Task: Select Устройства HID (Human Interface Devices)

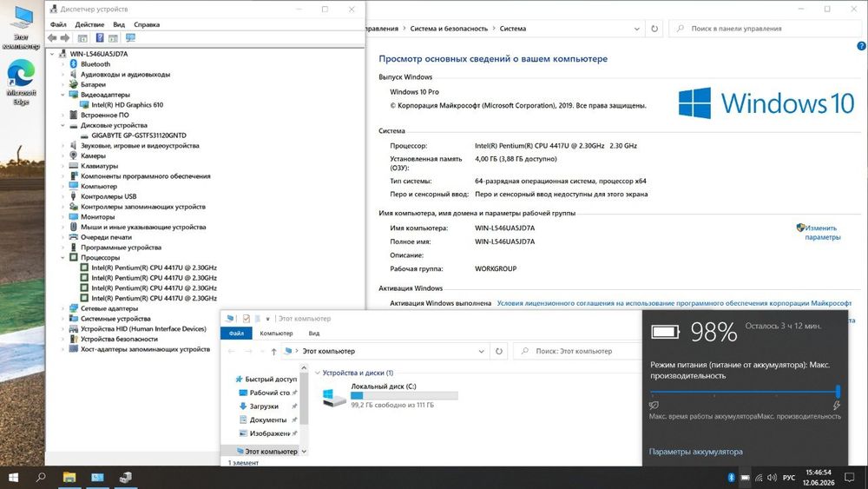Action: pyautogui.click(x=143, y=328)
